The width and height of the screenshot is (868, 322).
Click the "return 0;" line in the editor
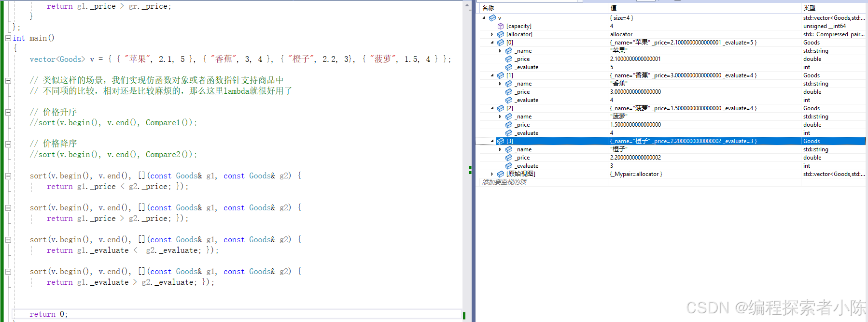pos(49,314)
